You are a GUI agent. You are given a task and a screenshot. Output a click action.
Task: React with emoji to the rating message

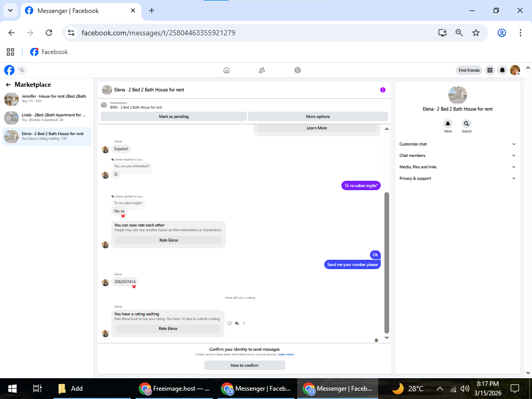tap(230, 323)
